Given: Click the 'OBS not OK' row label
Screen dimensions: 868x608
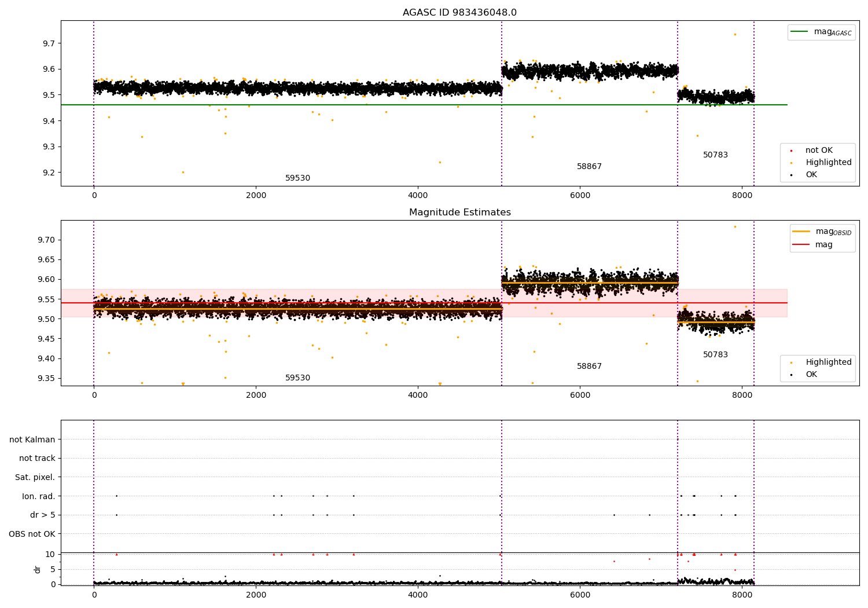Looking at the screenshot, I should click(32, 534).
